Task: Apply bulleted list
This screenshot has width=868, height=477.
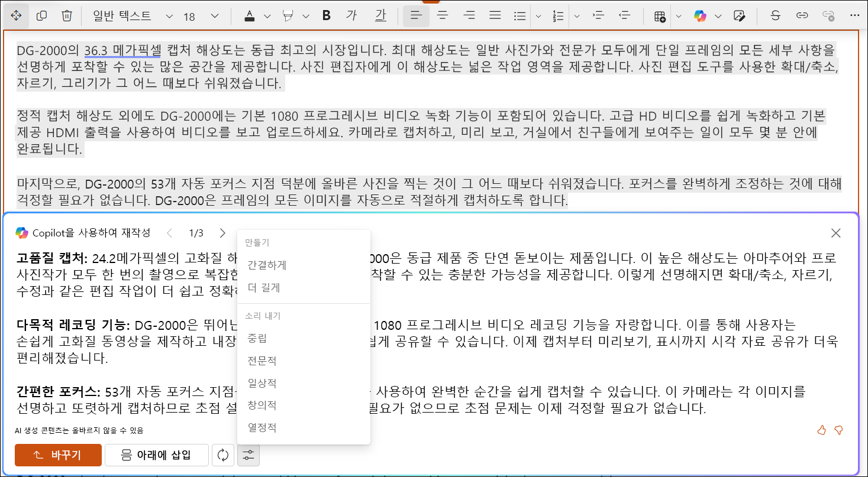Action: (520, 16)
